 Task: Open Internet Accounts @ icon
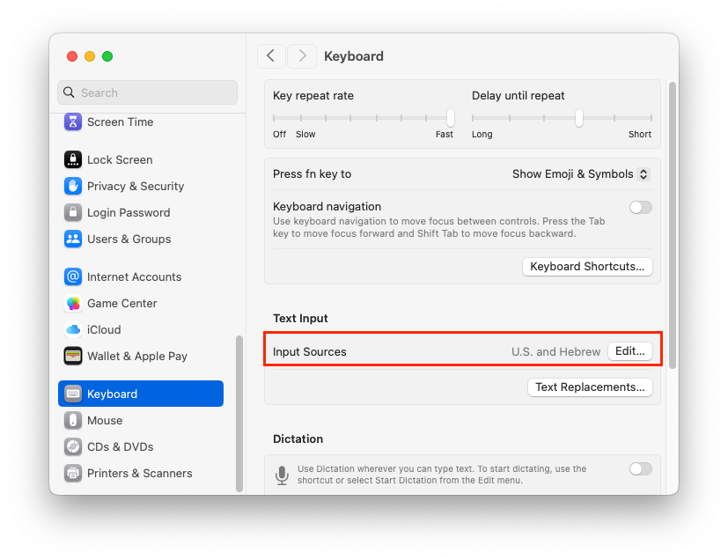[73, 276]
